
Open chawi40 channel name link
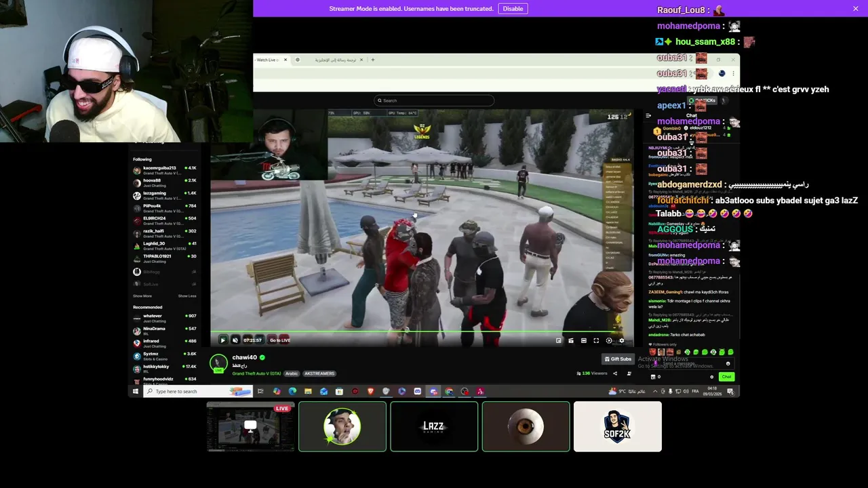(x=244, y=357)
